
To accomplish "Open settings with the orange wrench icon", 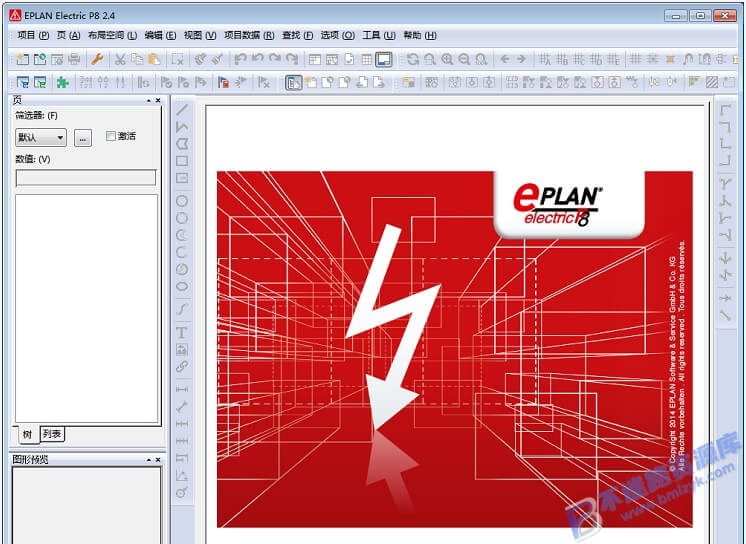I will tap(97, 59).
